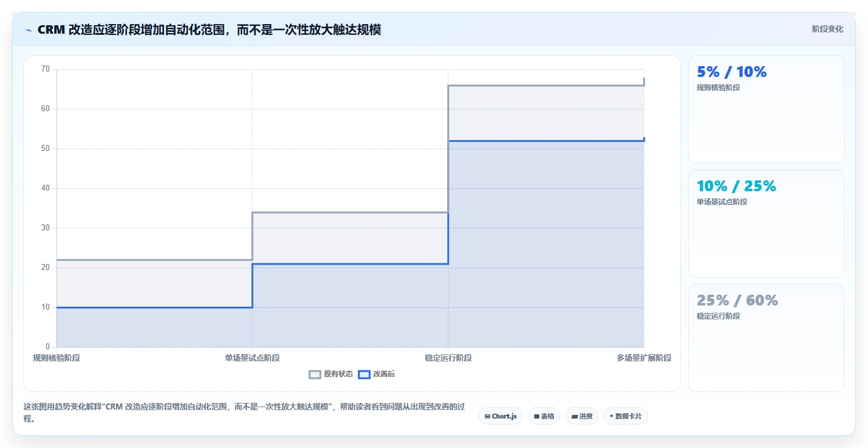This screenshot has height=448, width=868.
Task: Click the 进度 tag chip
Action: point(582,416)
